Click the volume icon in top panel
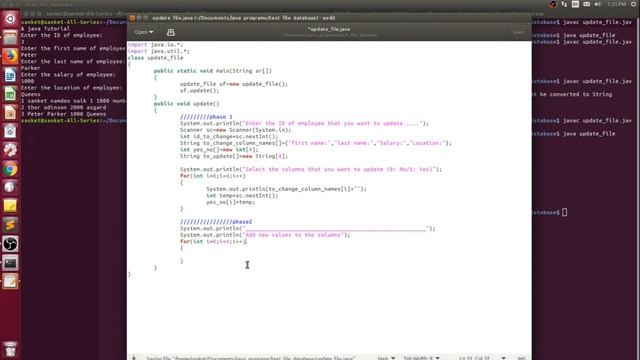The image size is (640, 360). tap(598, 4)
